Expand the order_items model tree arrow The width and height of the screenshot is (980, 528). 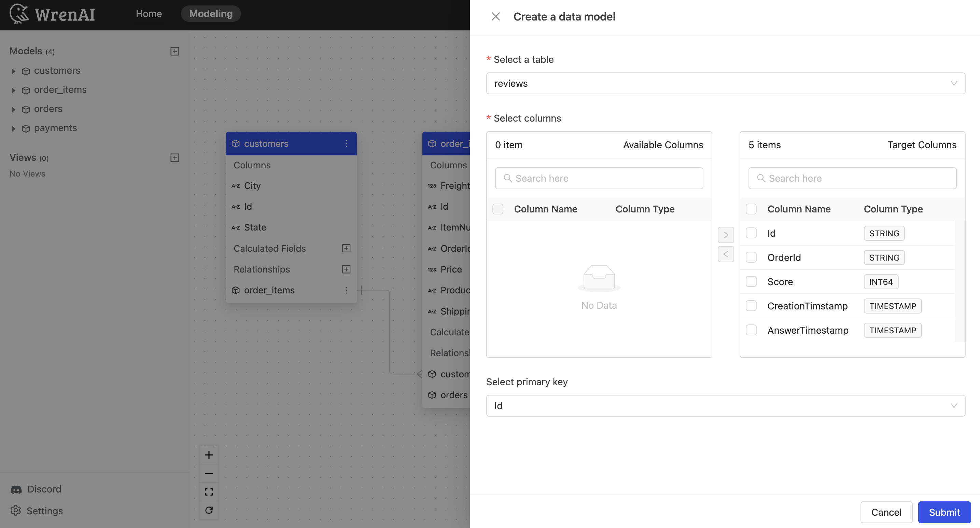tap(13, 90)
